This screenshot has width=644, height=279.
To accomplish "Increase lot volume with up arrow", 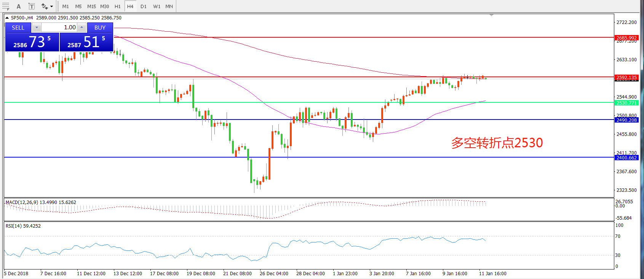I will coord(81,27).
